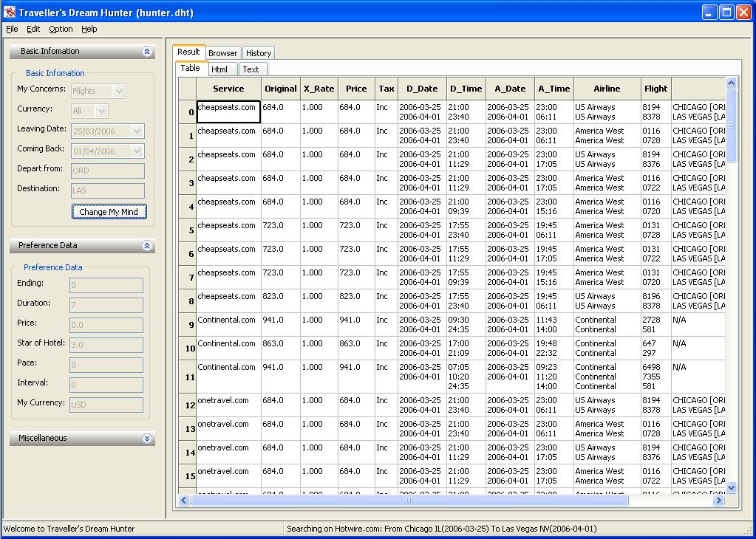Click the Airline column header
This screenshot has width=756, height=539.
tap(607, 89)
